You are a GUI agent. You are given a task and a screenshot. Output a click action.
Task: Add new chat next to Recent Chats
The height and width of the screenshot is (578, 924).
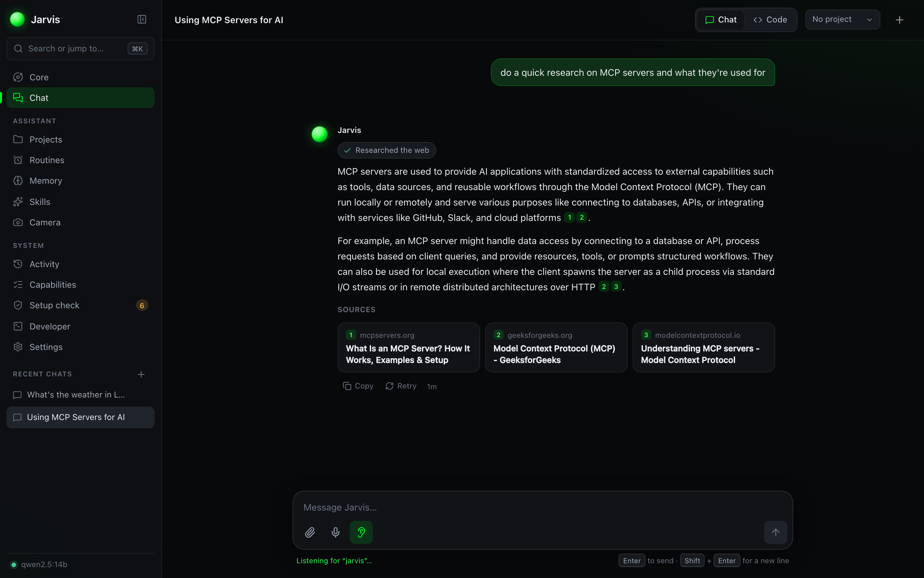(x=141, y=374)
